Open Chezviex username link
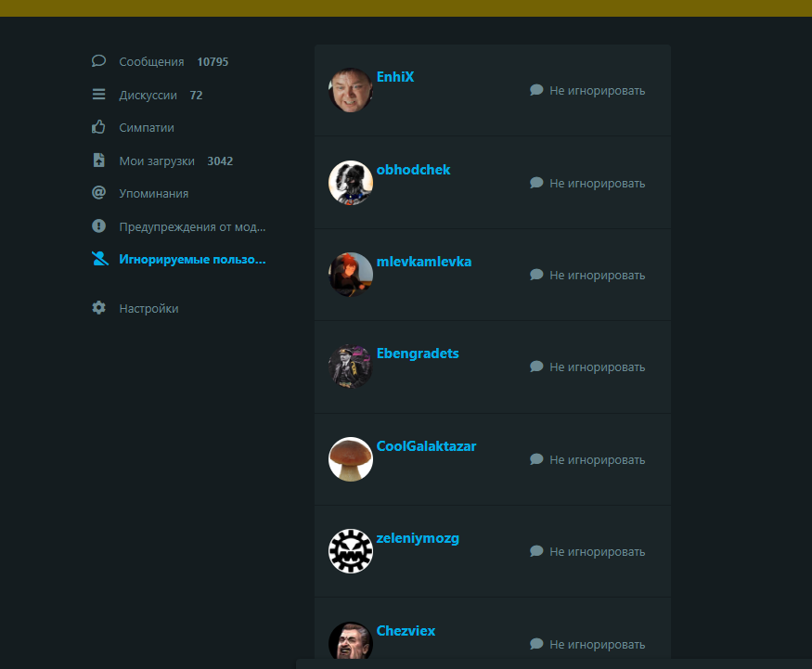 pos(406,631)
